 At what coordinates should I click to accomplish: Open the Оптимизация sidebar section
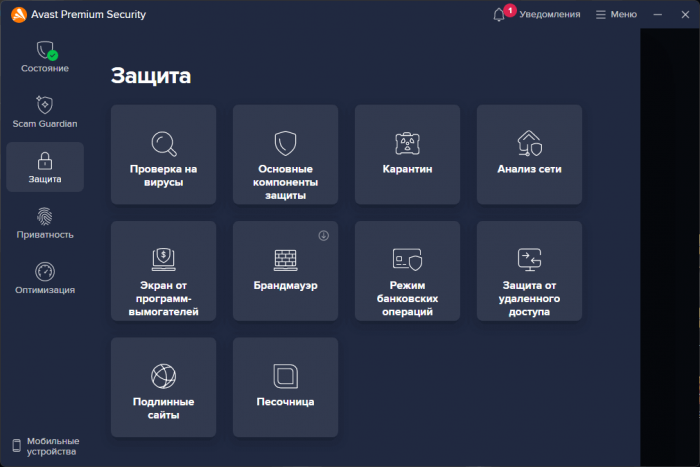(45, 278)
